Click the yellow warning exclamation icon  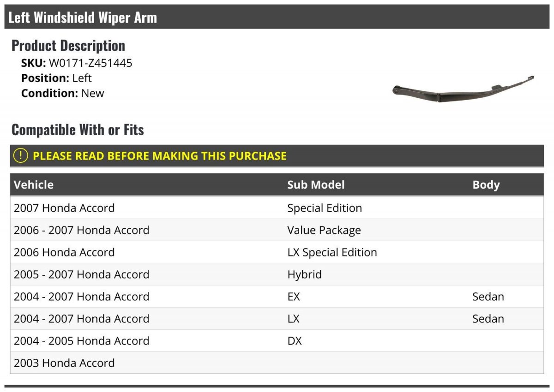(x=21, y=156)
